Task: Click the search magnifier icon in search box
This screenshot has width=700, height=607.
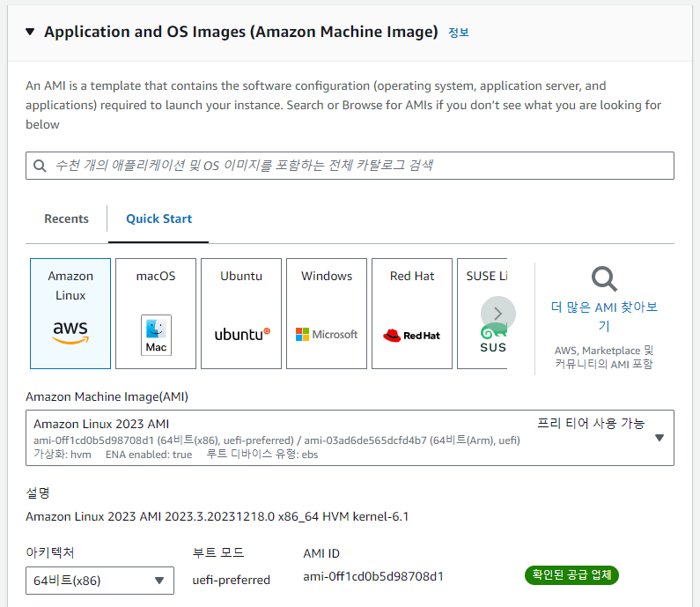Action: point(40,166)
